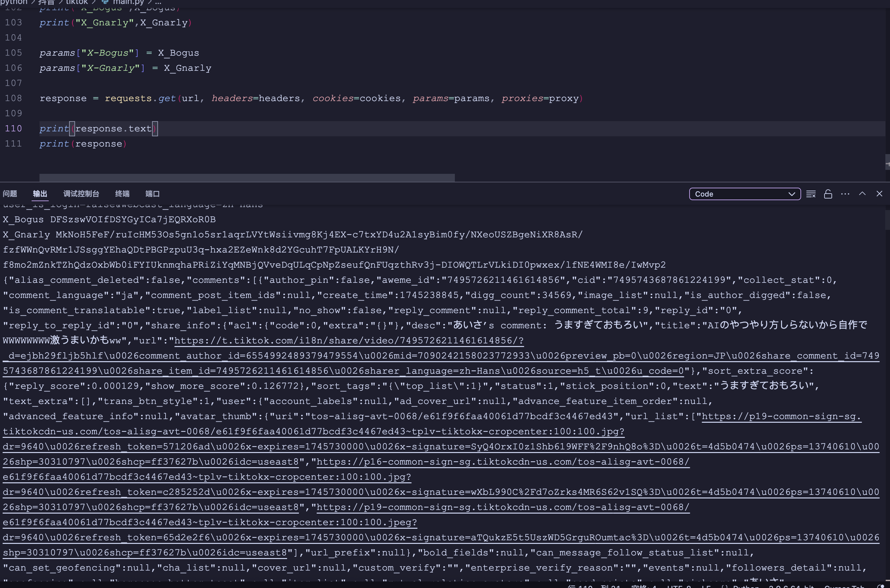Viewport: 890px width, 588px height.
Task: Open the p16-common-sign-sg avatar URL link
Action: (x=503, y=462)
